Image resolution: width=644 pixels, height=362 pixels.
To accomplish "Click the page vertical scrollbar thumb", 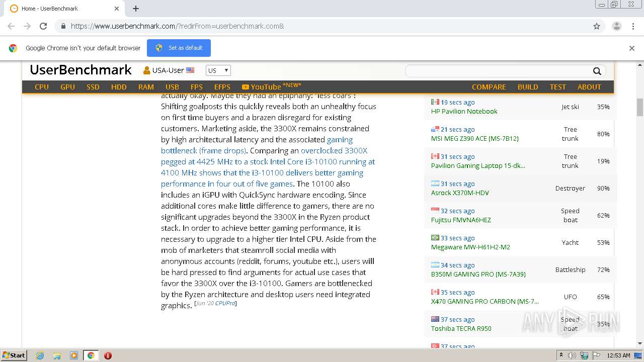I will pos(639,107).
